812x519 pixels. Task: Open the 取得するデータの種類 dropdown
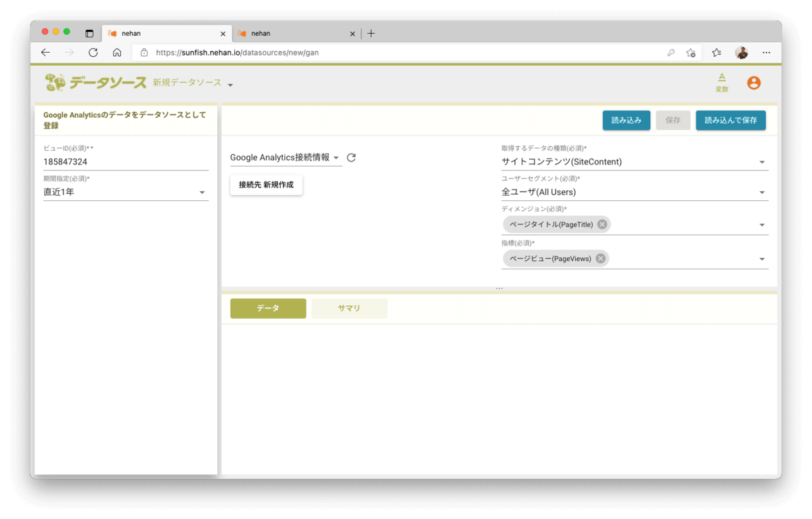(635, 162)
